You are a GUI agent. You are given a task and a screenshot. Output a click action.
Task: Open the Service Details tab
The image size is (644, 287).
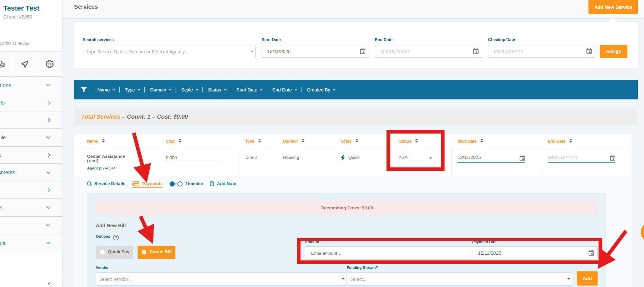[106, 184]
